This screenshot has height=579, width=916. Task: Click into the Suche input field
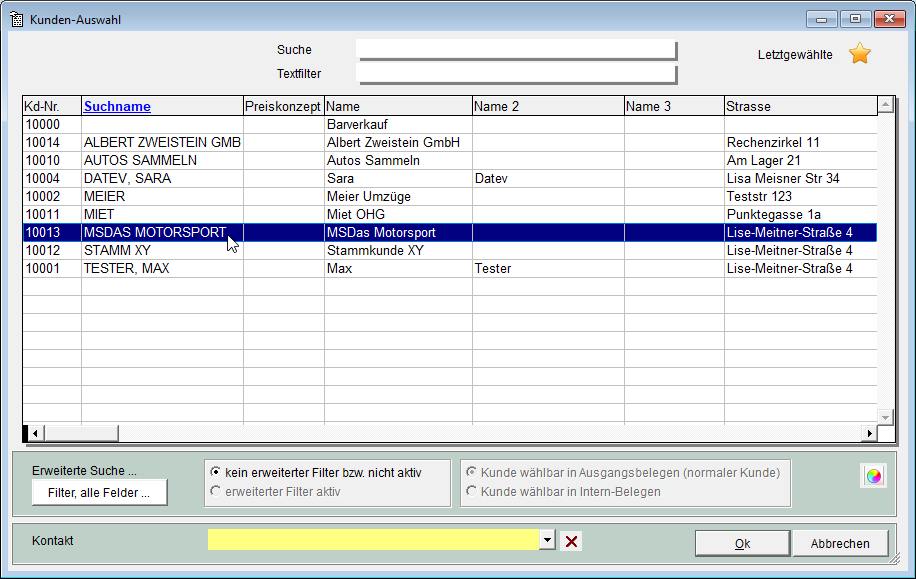pos(516,49)
